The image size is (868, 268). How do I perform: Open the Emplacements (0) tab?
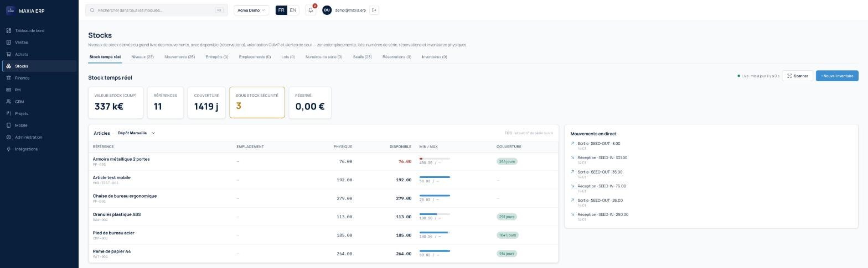255,57
